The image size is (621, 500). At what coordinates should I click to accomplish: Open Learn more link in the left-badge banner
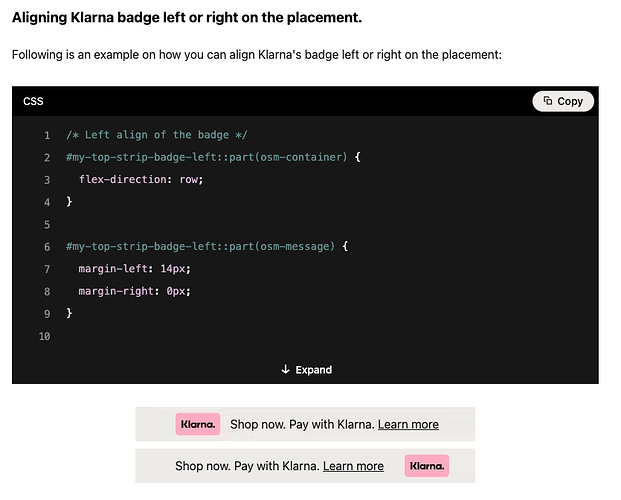[x=408, y=424]
